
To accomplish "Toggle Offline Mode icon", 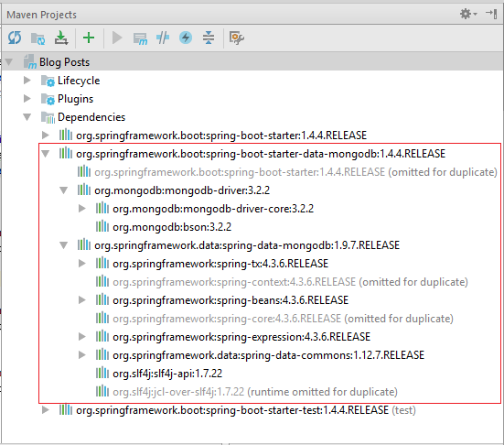I will 163,38.
